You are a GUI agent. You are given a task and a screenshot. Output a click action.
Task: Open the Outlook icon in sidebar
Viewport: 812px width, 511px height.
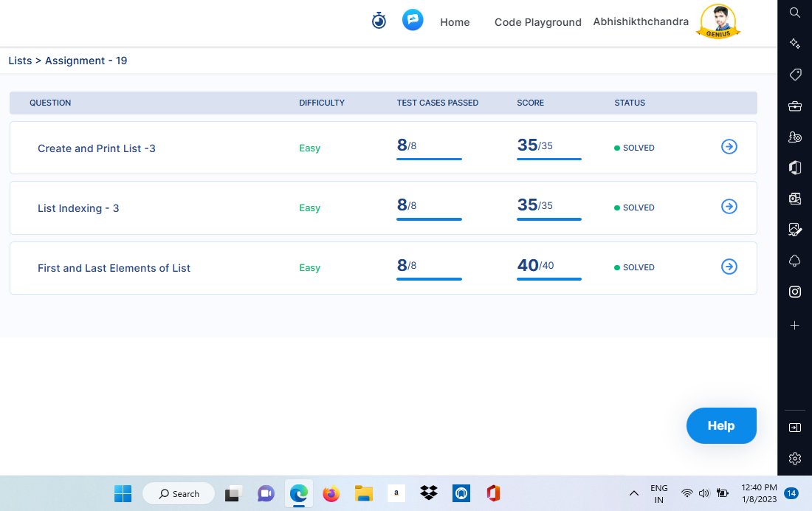pyautogui.click(x=795, y=199)
